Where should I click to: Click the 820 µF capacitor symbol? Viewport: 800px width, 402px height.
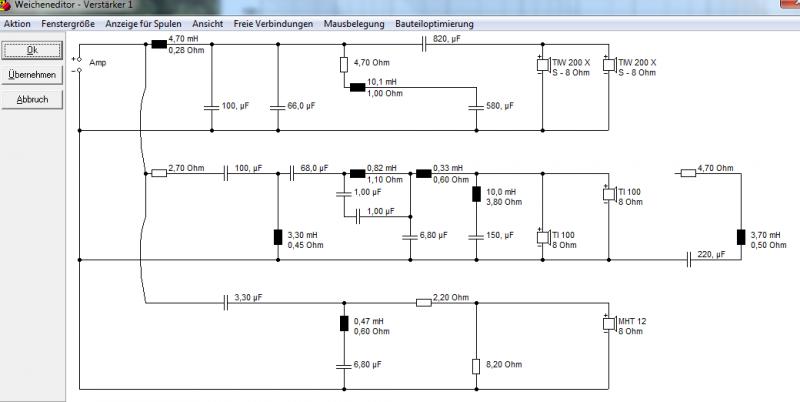pos(424,44)
